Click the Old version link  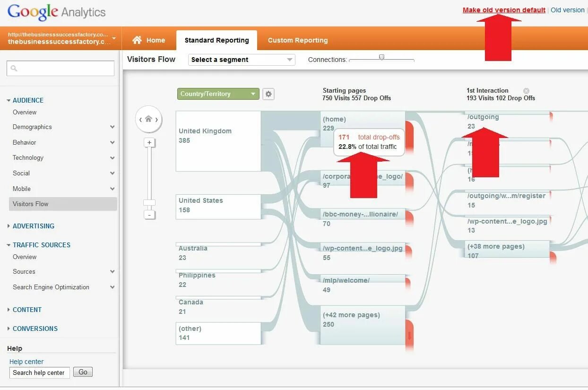(567, 10)
